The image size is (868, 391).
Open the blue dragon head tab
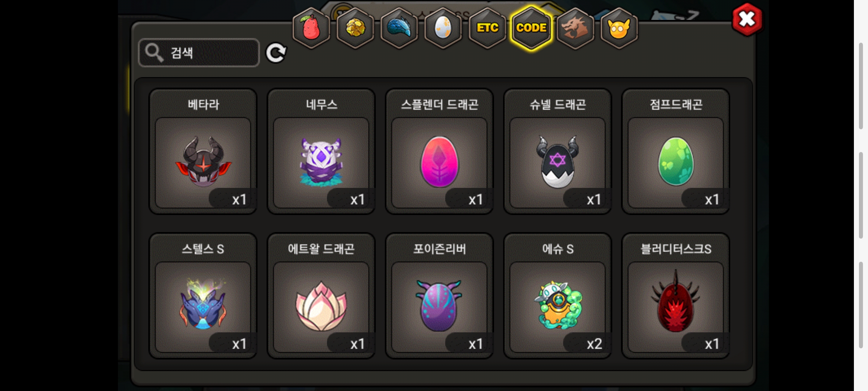click(x=399, y=28)
